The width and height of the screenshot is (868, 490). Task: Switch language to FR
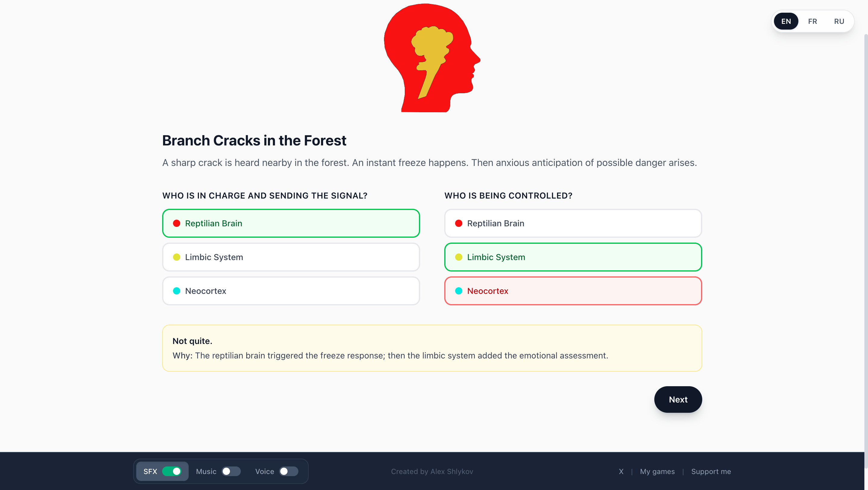(x=812, y=21)
